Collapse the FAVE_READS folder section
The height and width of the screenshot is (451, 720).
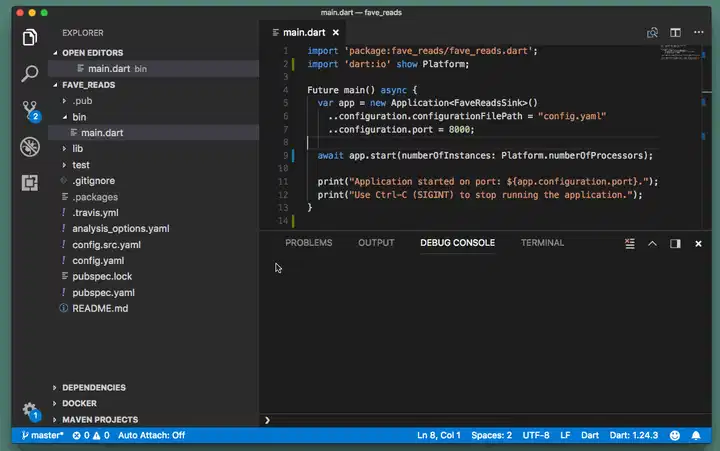click(x=88, y=85)
